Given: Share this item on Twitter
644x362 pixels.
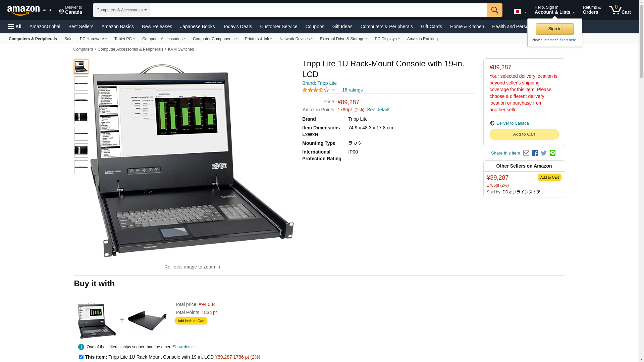Looking at the screenshot, I should tap(544, 153).
